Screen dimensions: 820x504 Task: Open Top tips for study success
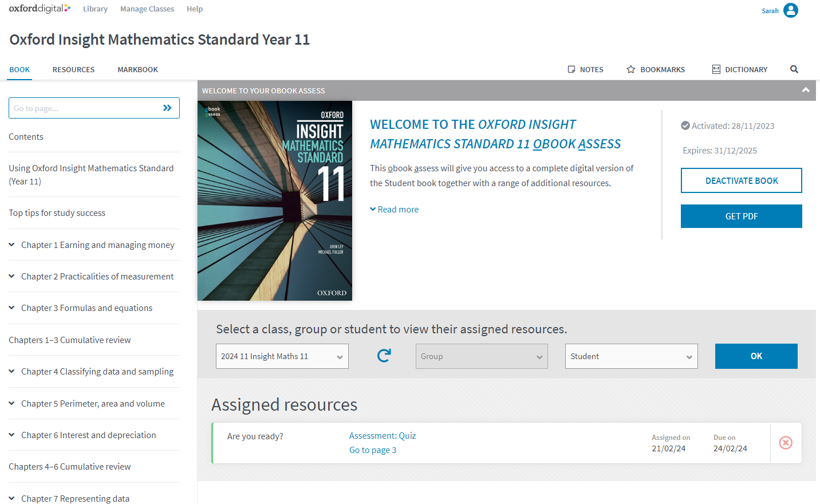pyautogui.click(x=57, y=212)
